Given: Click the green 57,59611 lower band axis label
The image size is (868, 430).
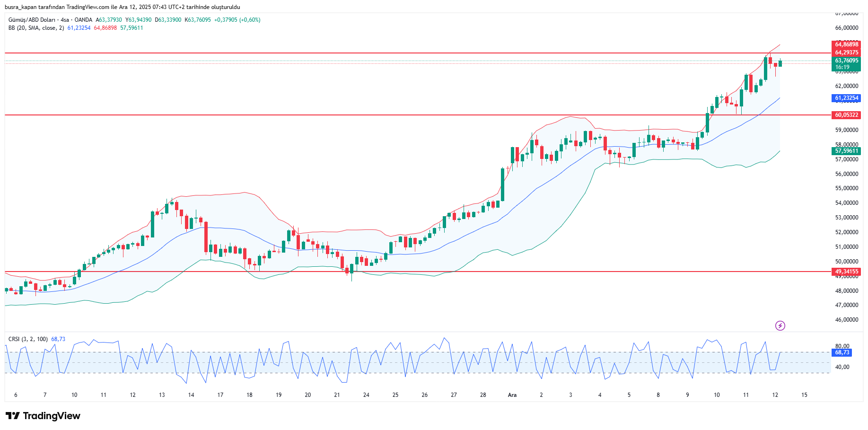Looking at the screenshot, I should pos(846,151).
